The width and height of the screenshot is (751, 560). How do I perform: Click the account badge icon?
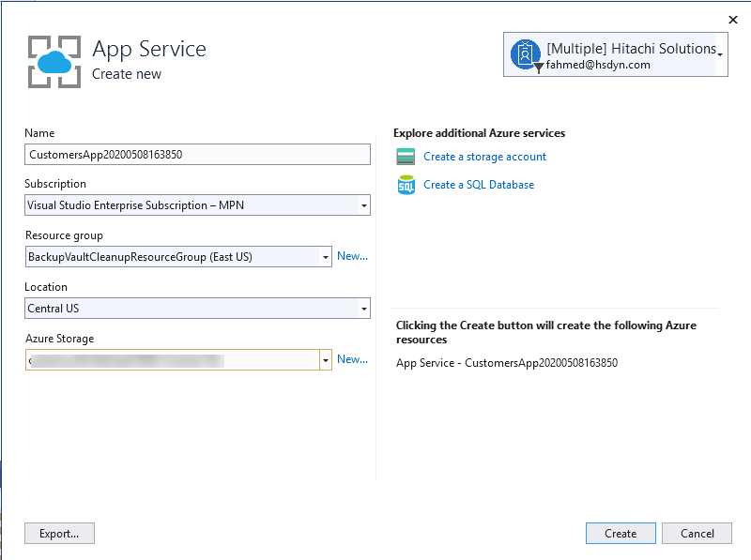pyautogui.click(x=526, y=54)
